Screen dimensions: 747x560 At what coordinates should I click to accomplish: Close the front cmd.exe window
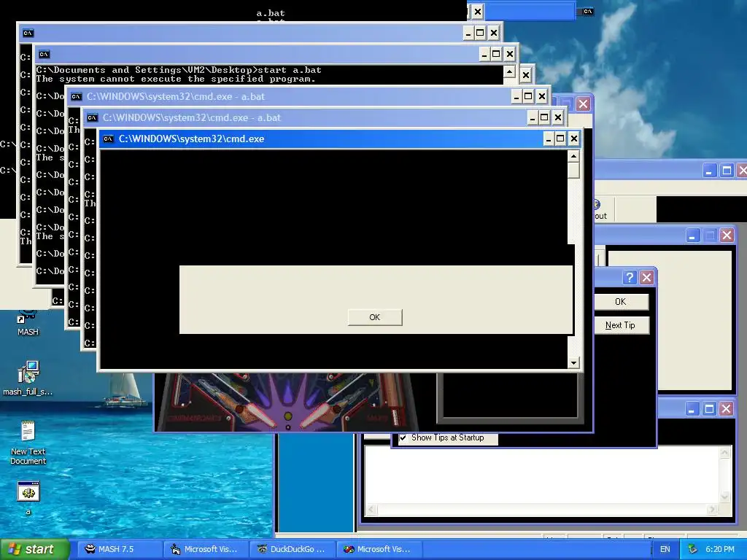574,139
